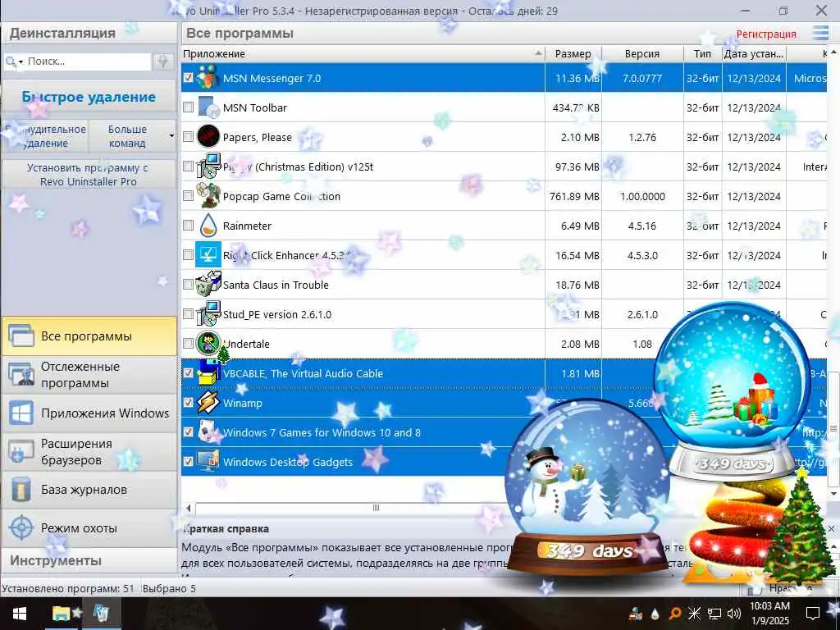Switch to Режим охоты
This screenshot has height=630, width=840.
(x=89, y=528)
